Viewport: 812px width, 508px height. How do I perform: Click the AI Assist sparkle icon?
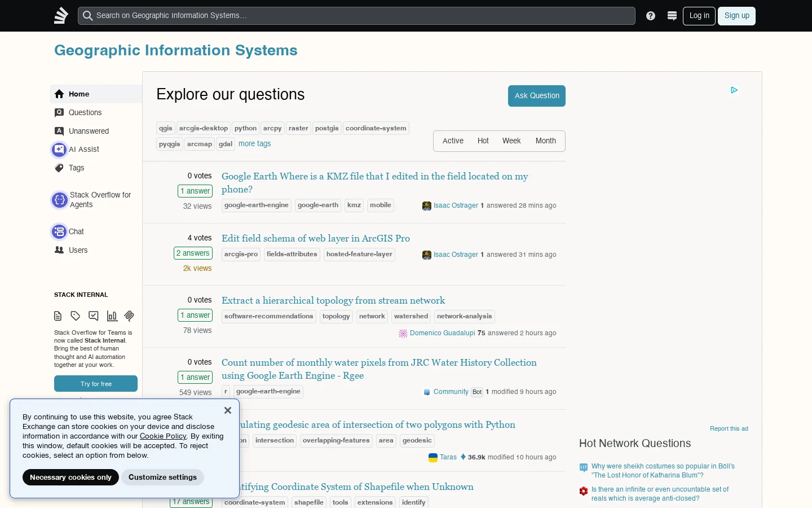click(x=59, y=150)
